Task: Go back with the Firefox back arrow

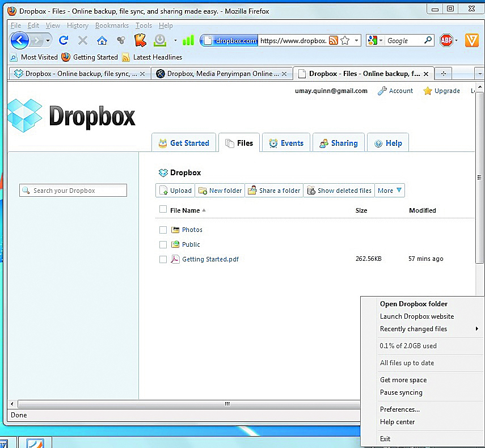Action: click(x=19, y=40)
